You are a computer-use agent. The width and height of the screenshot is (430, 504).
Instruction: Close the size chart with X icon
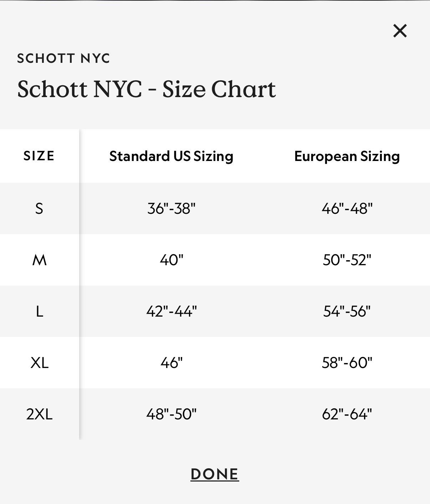(x=400, y=31)
